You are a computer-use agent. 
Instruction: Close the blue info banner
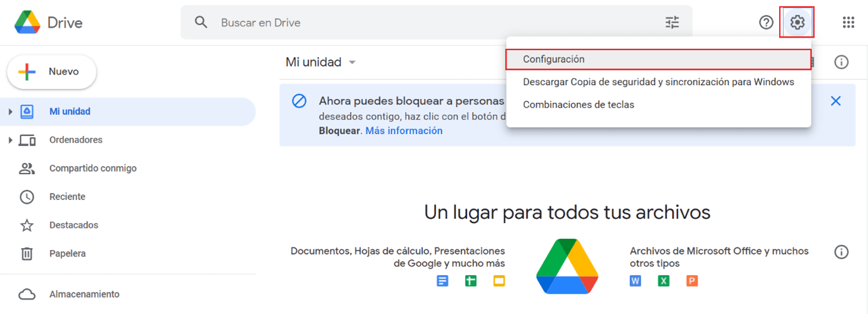point(835,101)
